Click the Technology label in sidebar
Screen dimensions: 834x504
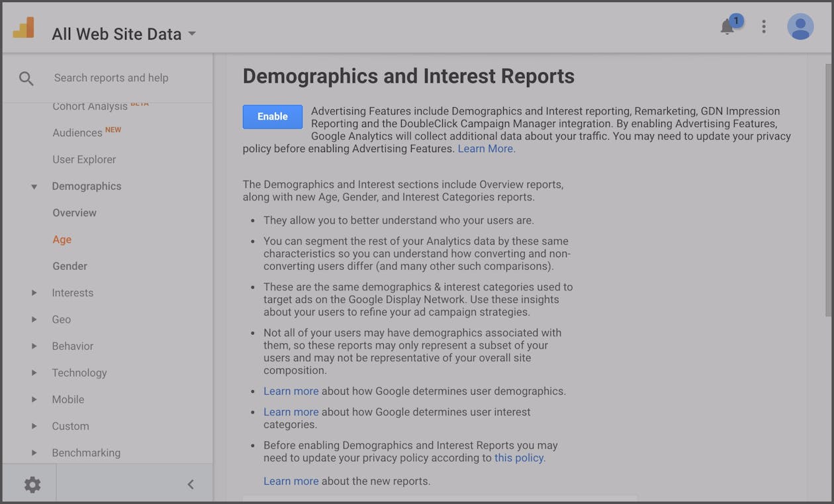pyautogui.click(x=79, y=372)
